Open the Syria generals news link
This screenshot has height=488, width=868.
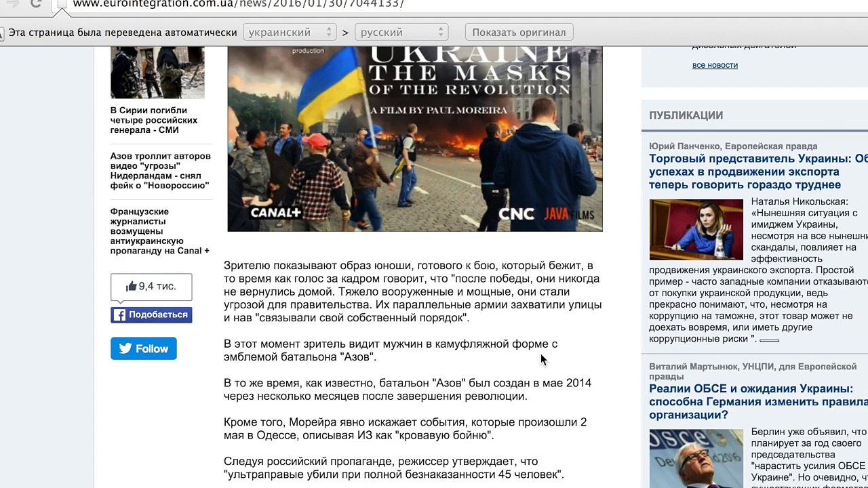154,120
